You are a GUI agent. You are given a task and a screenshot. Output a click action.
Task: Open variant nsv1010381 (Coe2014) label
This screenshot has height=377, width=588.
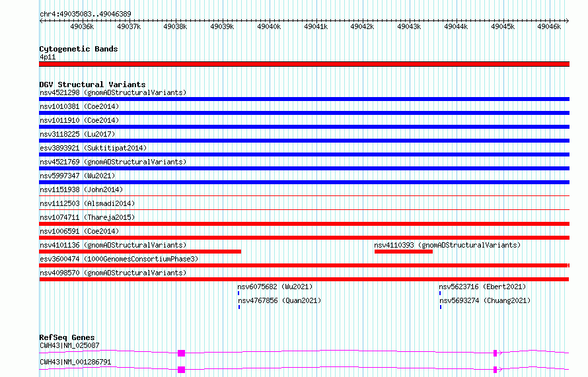pyautogui.click(x=79, y=106)
